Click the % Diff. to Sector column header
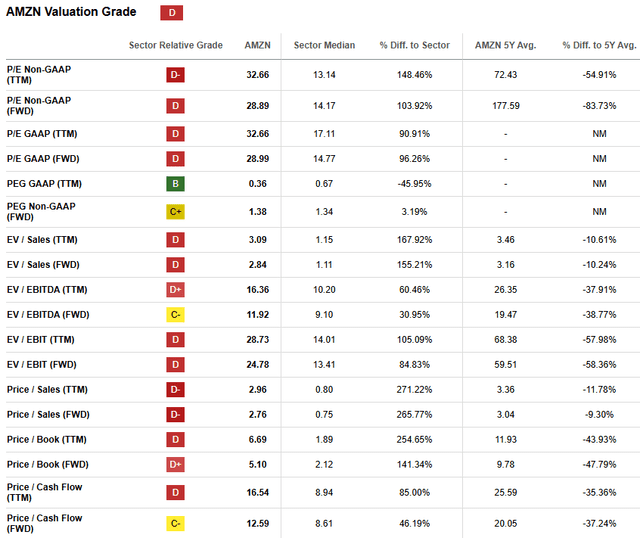 coord(414,45)
